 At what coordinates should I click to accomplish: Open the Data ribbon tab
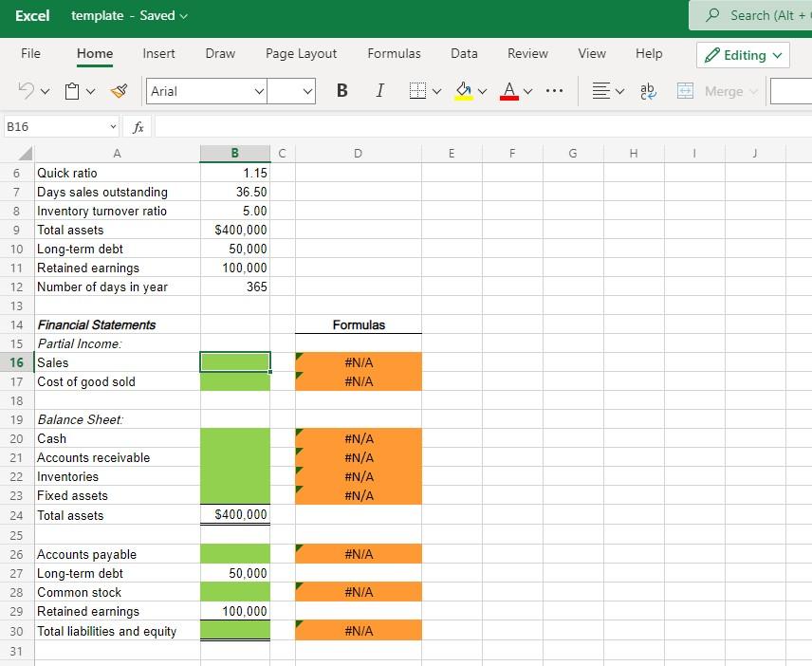(464, 54)
